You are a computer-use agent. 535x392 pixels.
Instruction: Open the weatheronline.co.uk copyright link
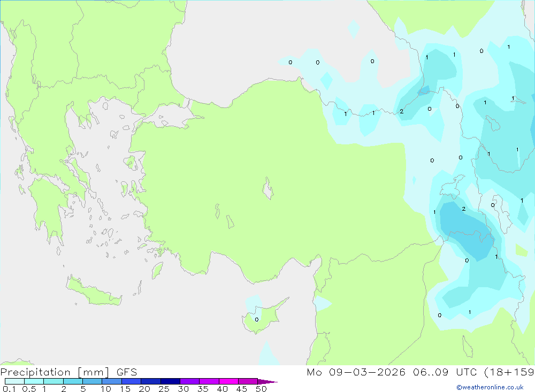pyautogui.click(x=490, y=387)
